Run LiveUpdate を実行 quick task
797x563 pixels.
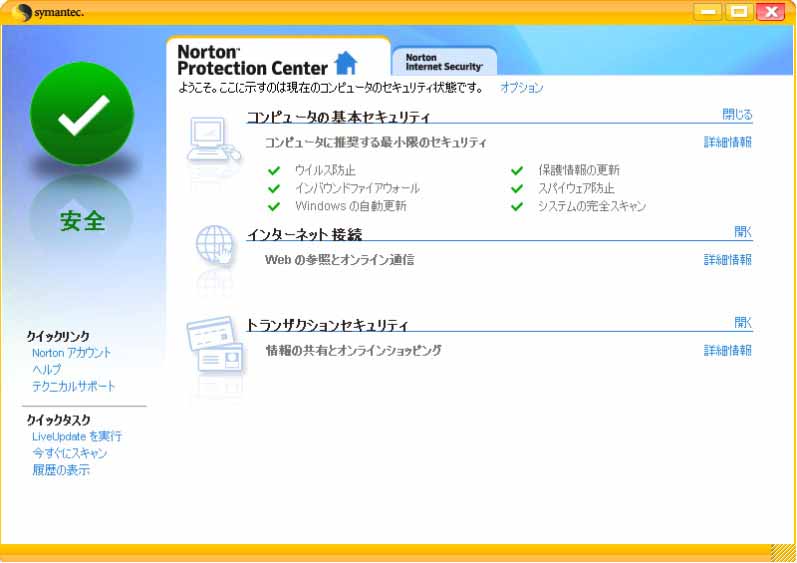point(77,436)
